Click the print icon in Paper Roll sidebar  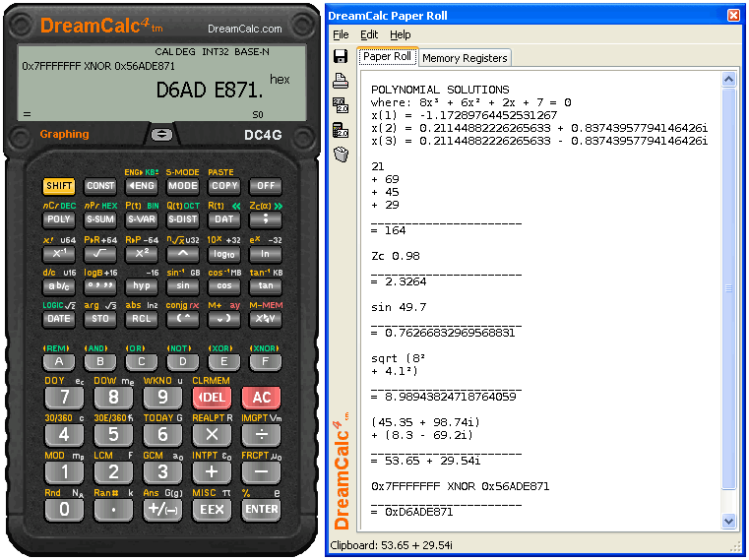click(x=341, y=81)
